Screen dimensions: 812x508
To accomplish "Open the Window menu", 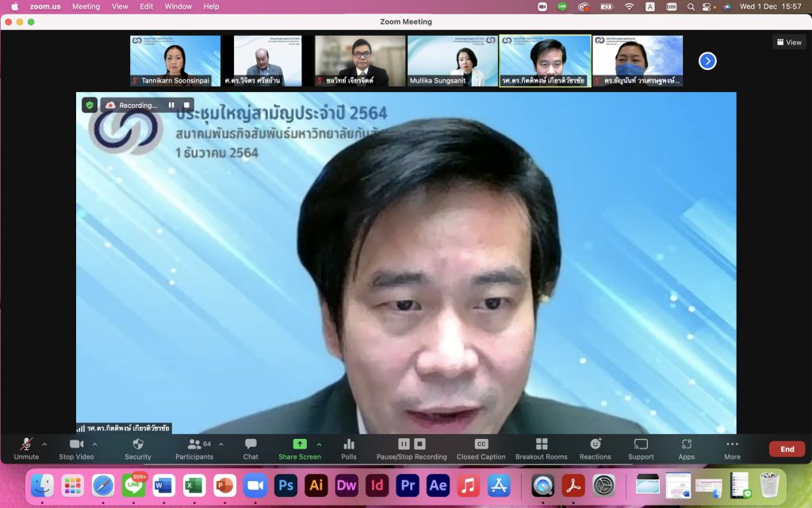I will [178, 6].
